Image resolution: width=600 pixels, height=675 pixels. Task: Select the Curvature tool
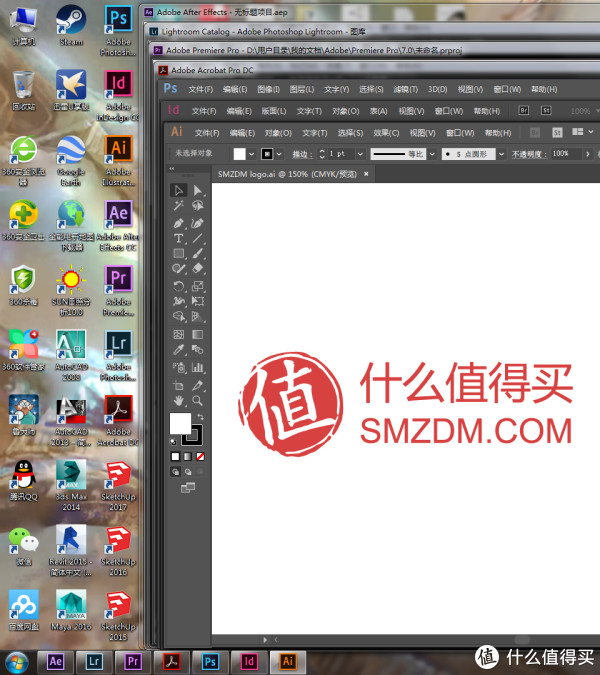197,223
